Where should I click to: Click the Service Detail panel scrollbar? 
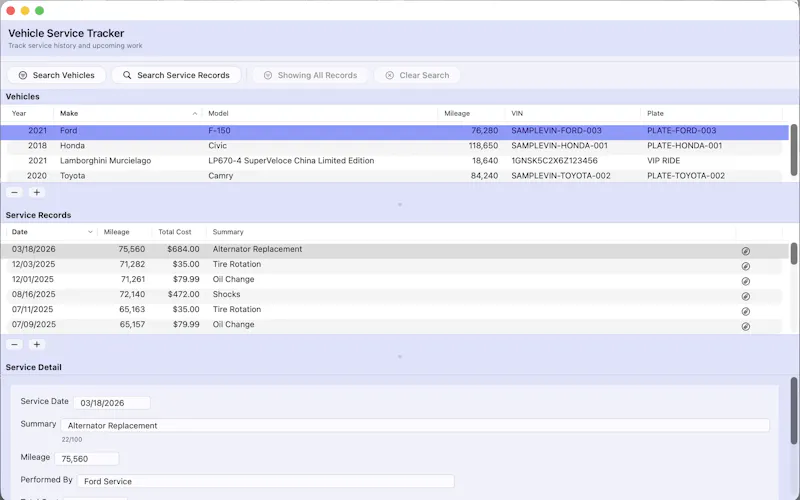(x=794, y=411)
